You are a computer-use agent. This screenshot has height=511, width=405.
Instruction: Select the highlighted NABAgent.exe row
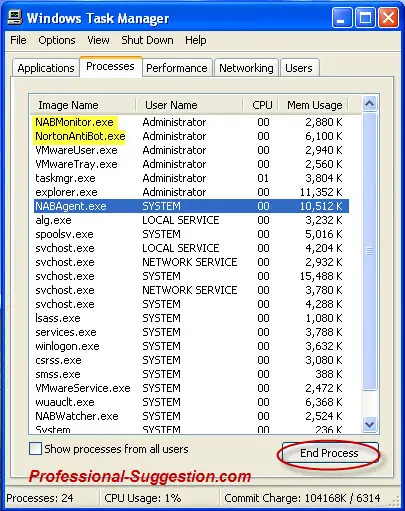[191, 206]
